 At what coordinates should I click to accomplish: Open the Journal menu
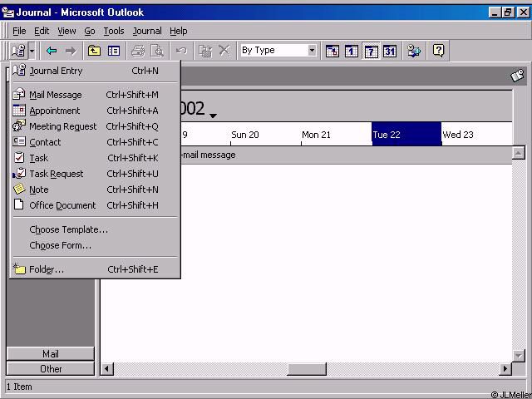[147, 32]
